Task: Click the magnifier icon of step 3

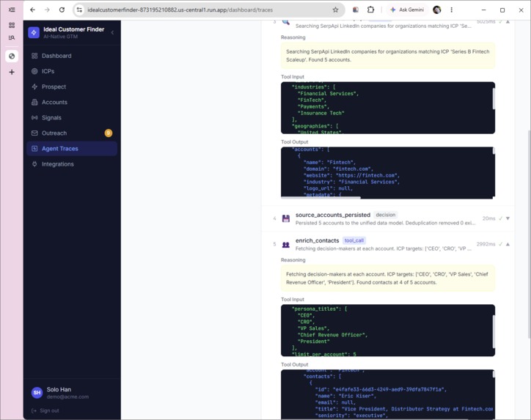Action: point(286,22)
